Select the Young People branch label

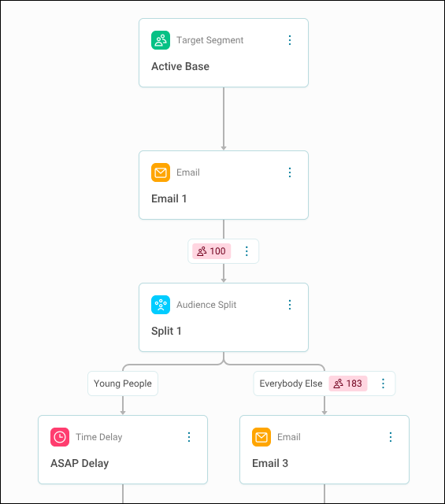(x=123, y=384)
